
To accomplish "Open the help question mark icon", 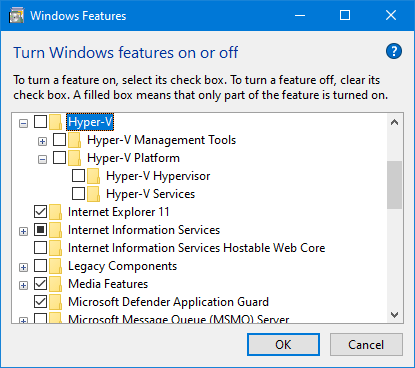I will click(394, 51).
